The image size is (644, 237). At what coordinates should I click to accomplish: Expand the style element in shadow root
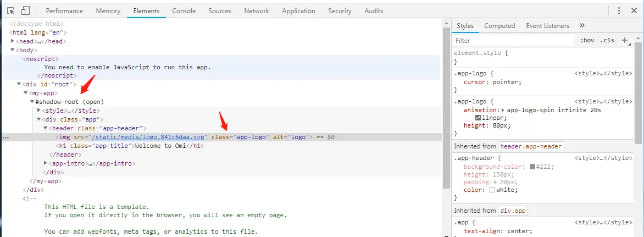click(x=38, y=110)
